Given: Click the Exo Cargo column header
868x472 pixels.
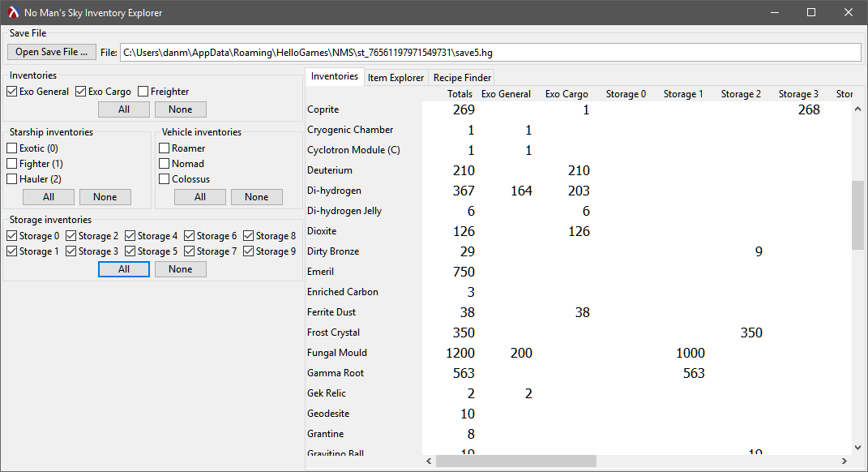Looking at the screenshot, I should click(567, 94).
